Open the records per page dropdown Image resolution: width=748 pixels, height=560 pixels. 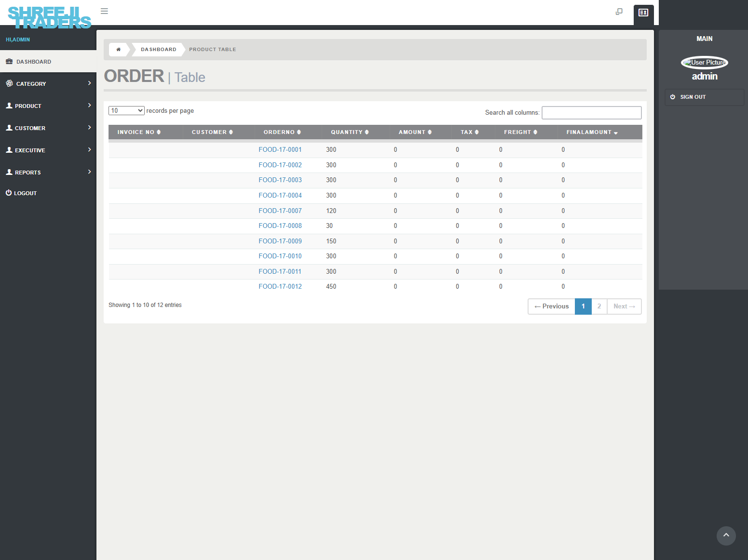pos(126,111)
